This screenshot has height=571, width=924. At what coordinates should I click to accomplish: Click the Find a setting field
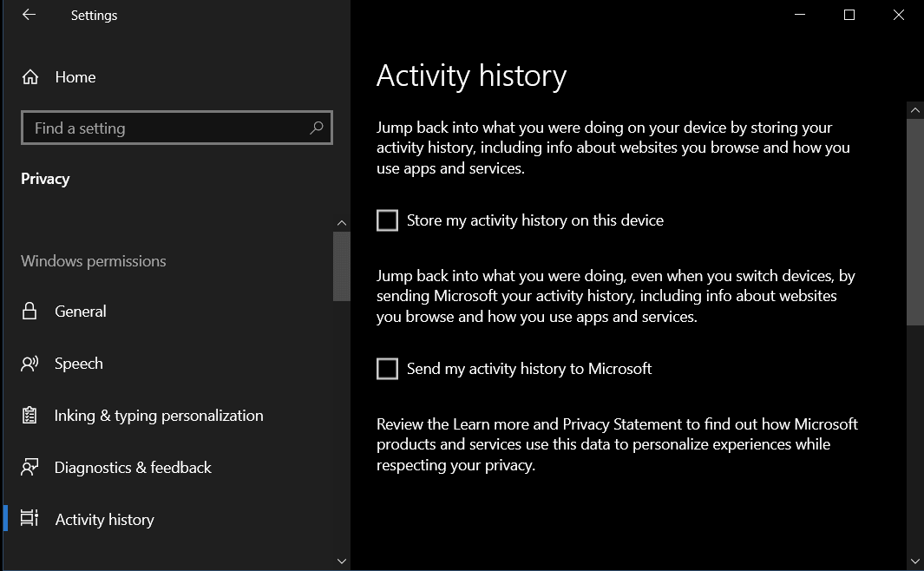pyautogui.click(x=177, y=128)
